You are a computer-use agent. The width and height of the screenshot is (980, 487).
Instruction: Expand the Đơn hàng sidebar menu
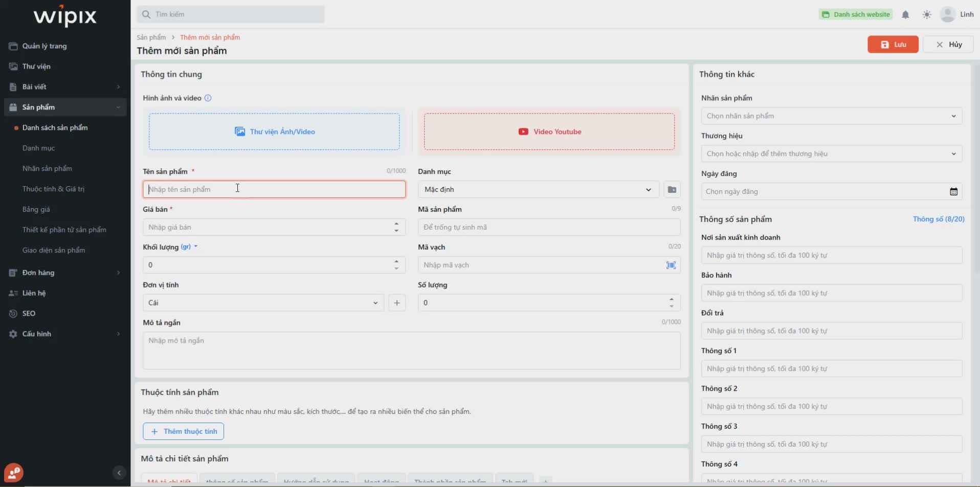tap(65, 273)
